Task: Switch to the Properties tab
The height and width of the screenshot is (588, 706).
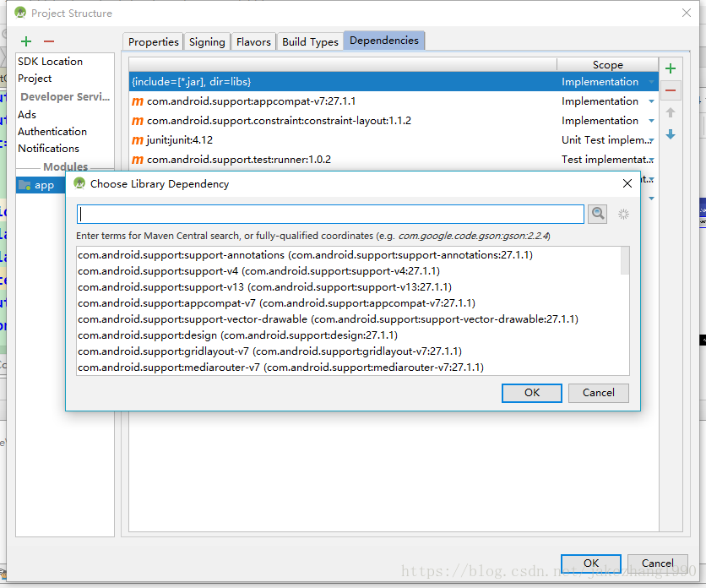Action: point(153,42)
